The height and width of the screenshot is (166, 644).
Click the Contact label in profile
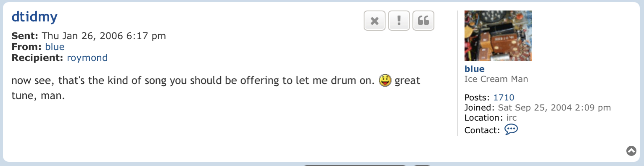[482, 130]
